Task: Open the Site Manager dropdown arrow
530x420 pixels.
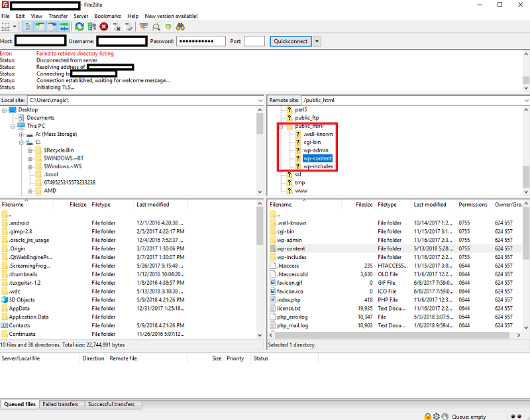Action: tap(15, 26)
